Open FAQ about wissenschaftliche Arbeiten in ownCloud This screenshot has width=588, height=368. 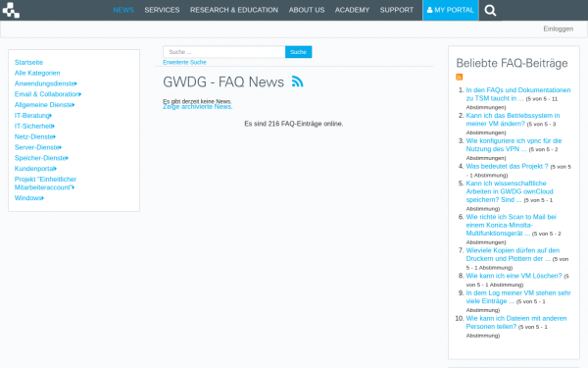pos(510,191)
